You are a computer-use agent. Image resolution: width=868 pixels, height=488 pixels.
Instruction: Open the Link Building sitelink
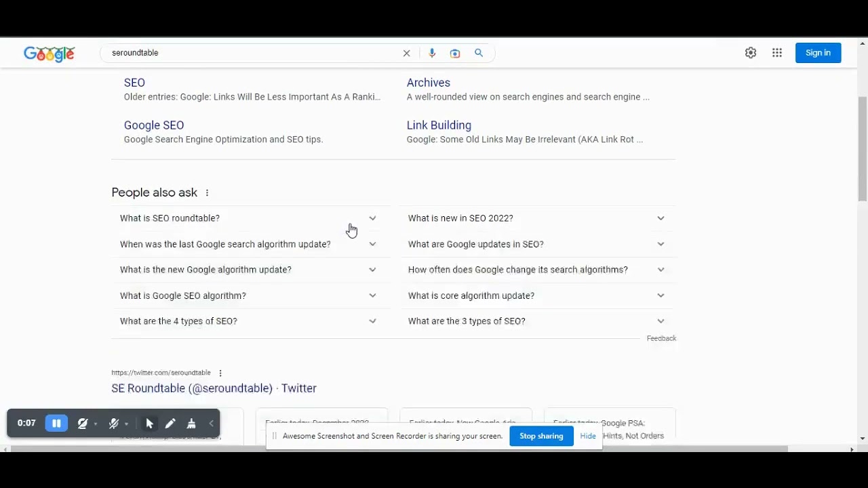tap(439, 125)
